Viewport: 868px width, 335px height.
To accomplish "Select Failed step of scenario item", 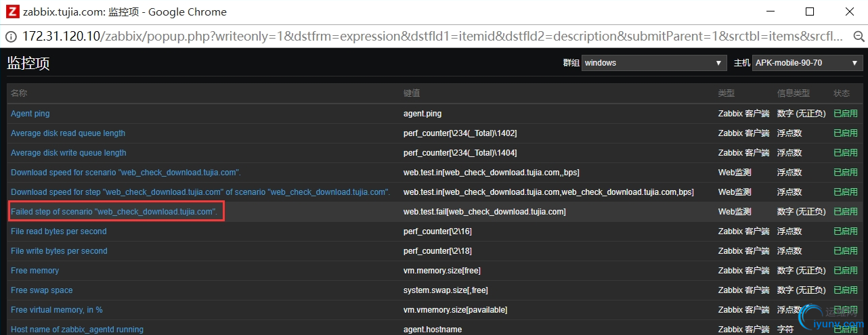I will pos(114,212).
